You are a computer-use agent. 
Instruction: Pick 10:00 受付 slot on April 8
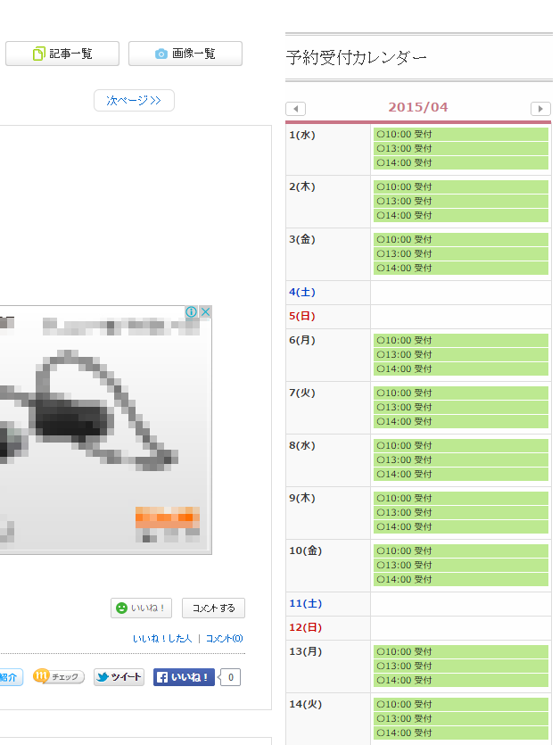(x=460, y=445)
